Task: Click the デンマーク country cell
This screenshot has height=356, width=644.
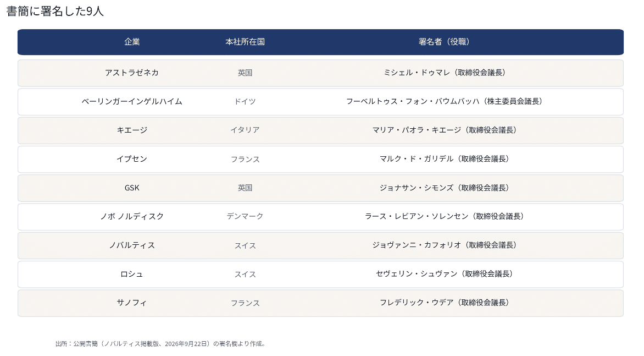Action: point(245,217)
